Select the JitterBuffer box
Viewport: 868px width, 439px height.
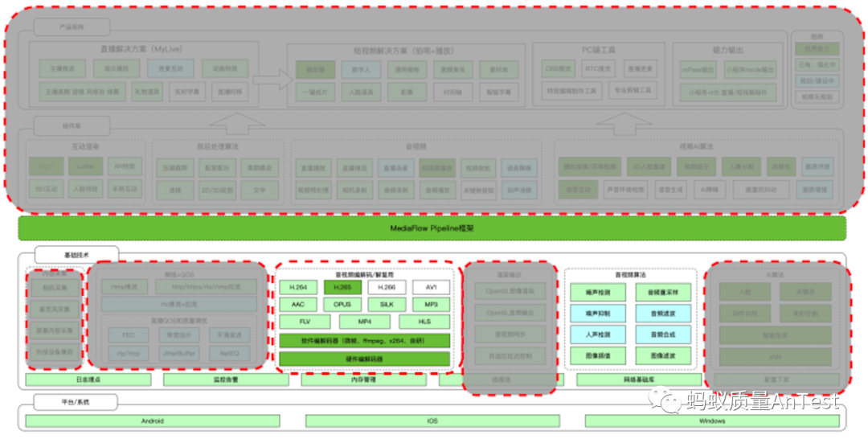178,353
